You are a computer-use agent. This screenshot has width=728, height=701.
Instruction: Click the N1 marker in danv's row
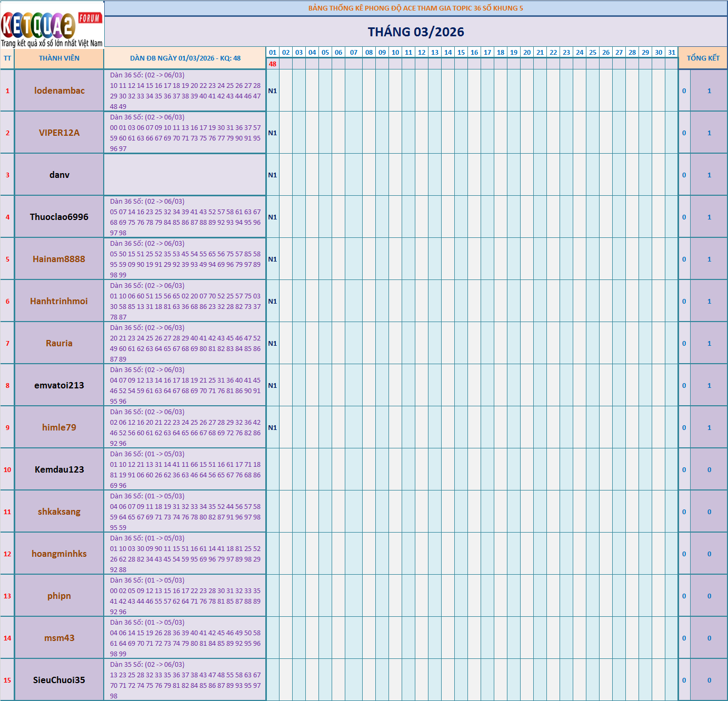[272, 174]
